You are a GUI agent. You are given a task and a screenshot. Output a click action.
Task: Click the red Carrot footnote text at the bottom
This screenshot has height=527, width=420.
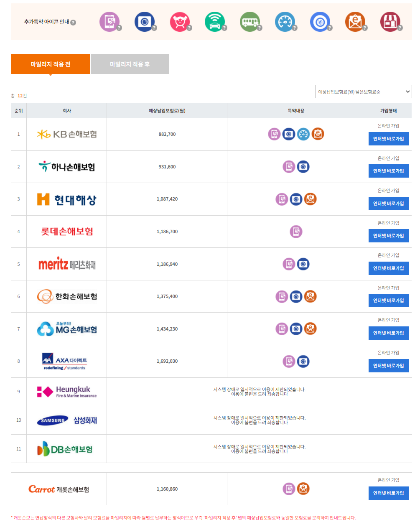[x=183, y=518]
